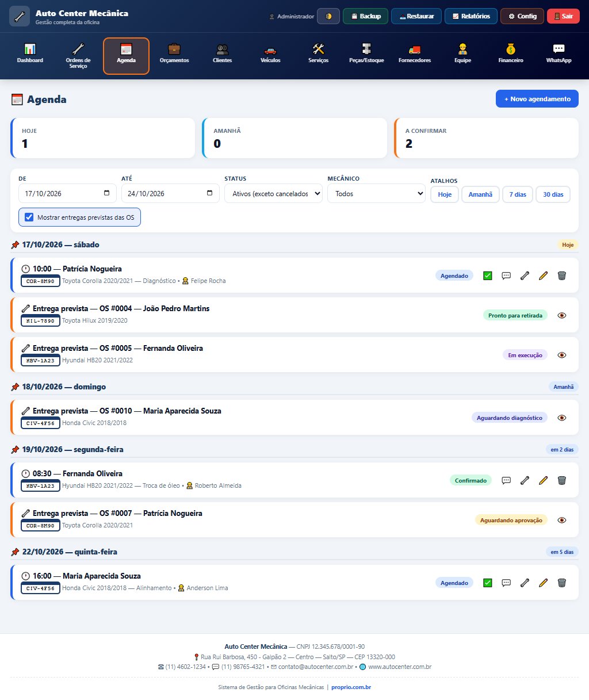Screen dimensions: 589x700
Task: Click the Auto Center Mecânica wrench logo
Action: pos(20,16)
